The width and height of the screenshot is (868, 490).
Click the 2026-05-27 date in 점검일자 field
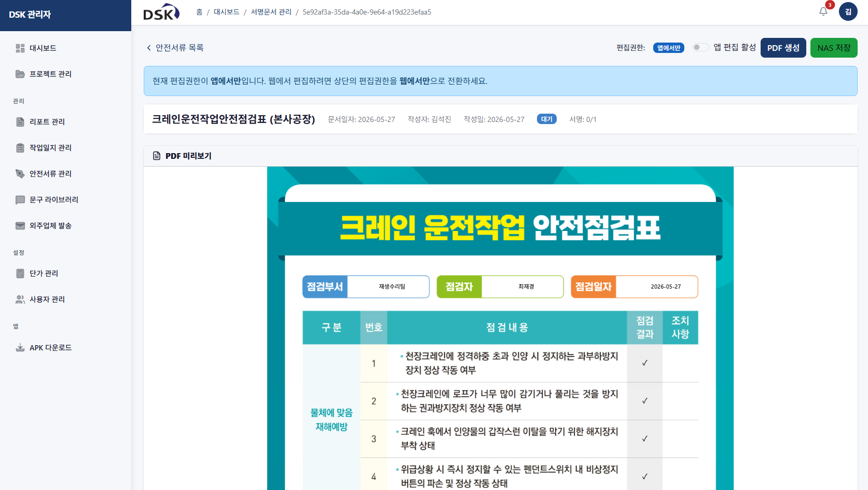point(666,287)
